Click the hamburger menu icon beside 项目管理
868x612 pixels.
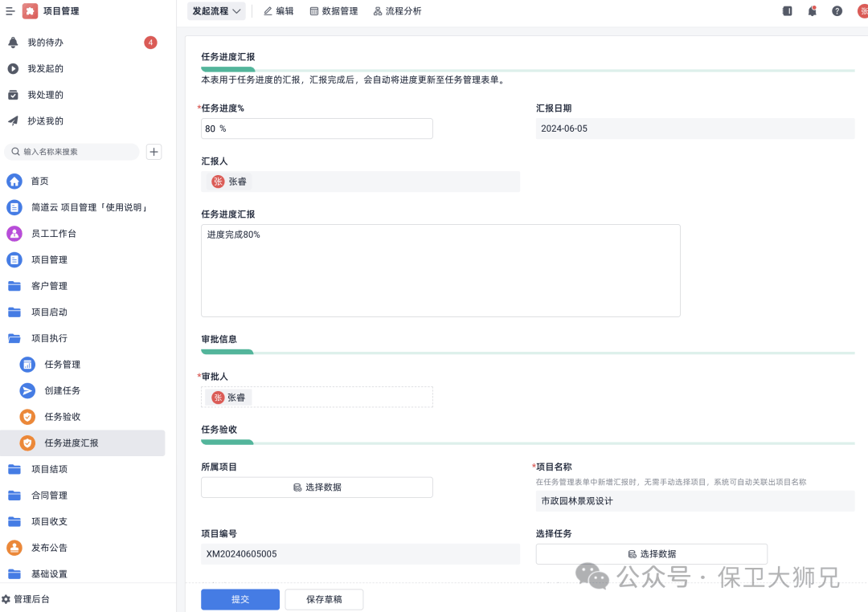(10, 11)
